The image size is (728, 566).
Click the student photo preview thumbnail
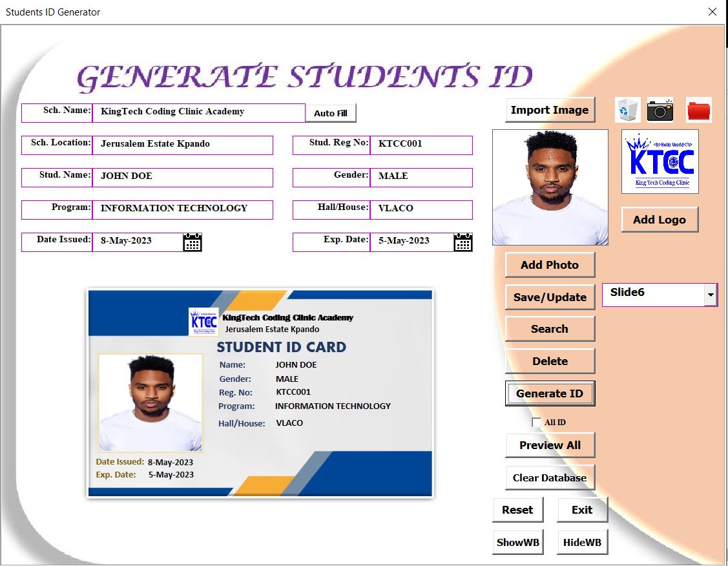coord(550,187)
